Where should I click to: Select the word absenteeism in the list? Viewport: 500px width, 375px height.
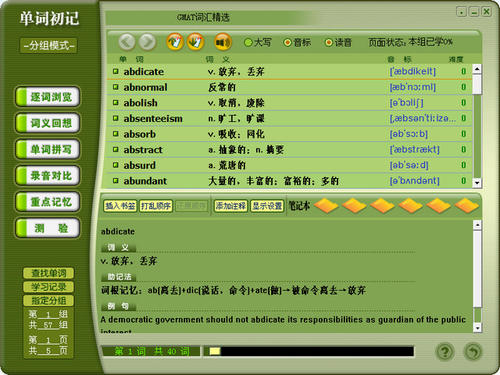pyautogui.click(x=153, y=118)
